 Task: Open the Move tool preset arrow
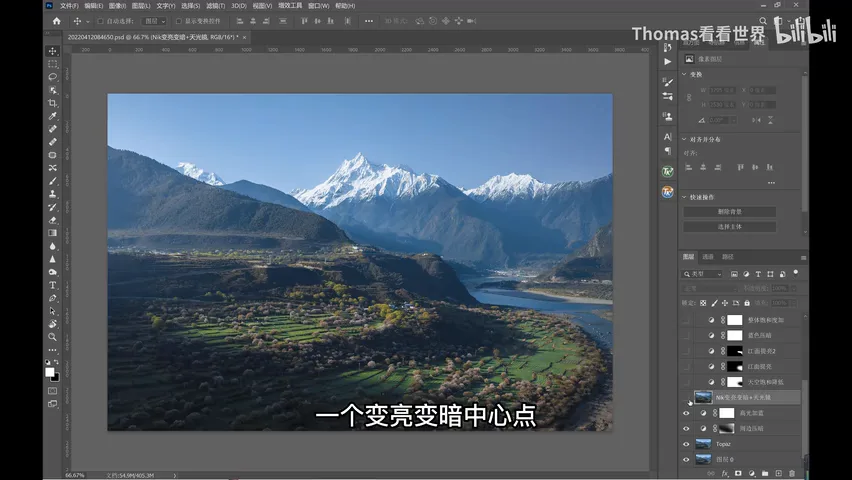87,22
